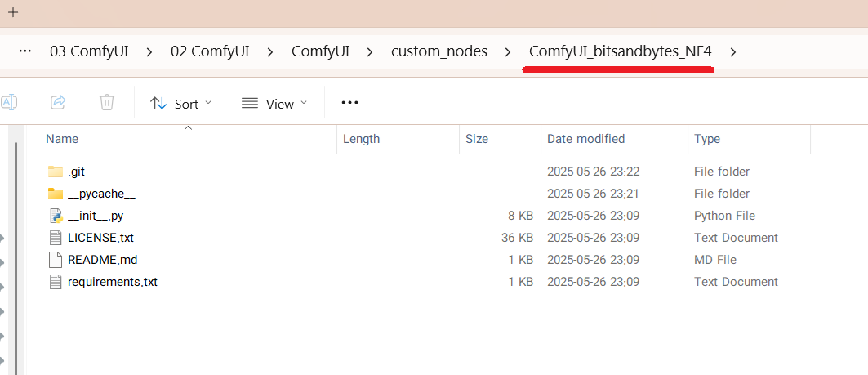Select the README.md file icon

tap(56, 260)
